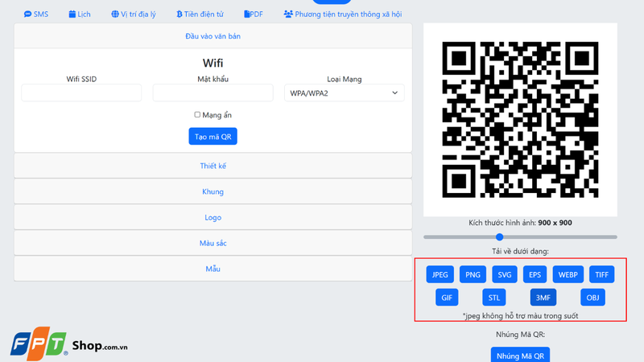This screenshot has width=644, height=362.
Task: Click into the Mật khẩu password field
Action: [213, 93]
